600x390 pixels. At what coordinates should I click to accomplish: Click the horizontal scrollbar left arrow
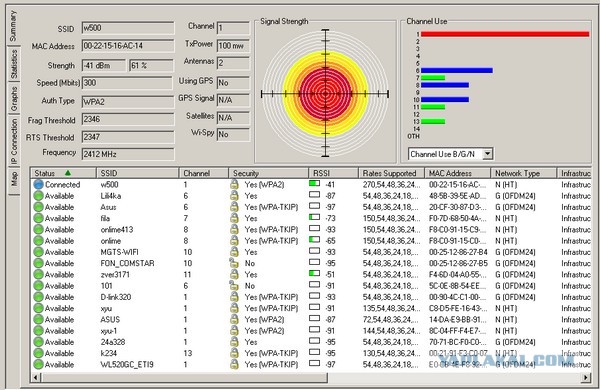pos(36,377)
